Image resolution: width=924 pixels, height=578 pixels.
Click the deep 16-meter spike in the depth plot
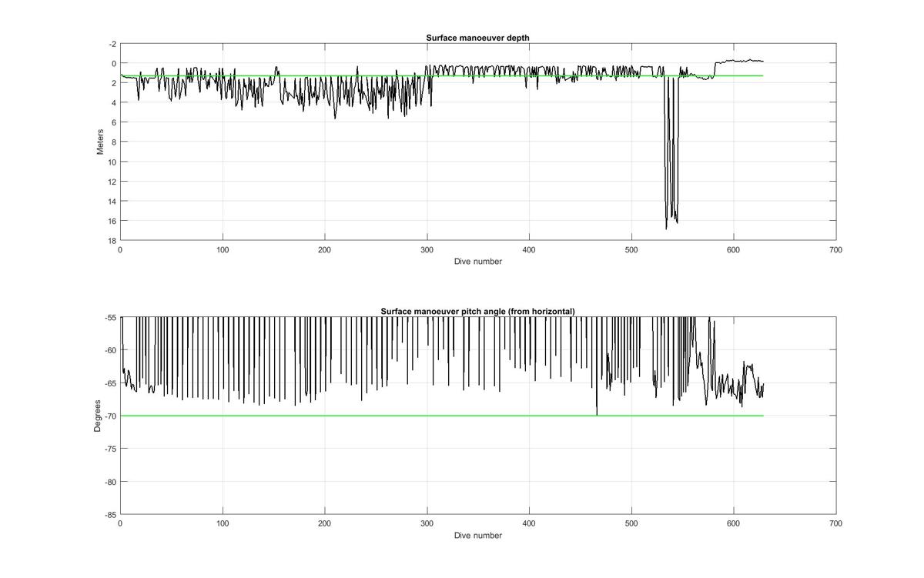(671, 154)
